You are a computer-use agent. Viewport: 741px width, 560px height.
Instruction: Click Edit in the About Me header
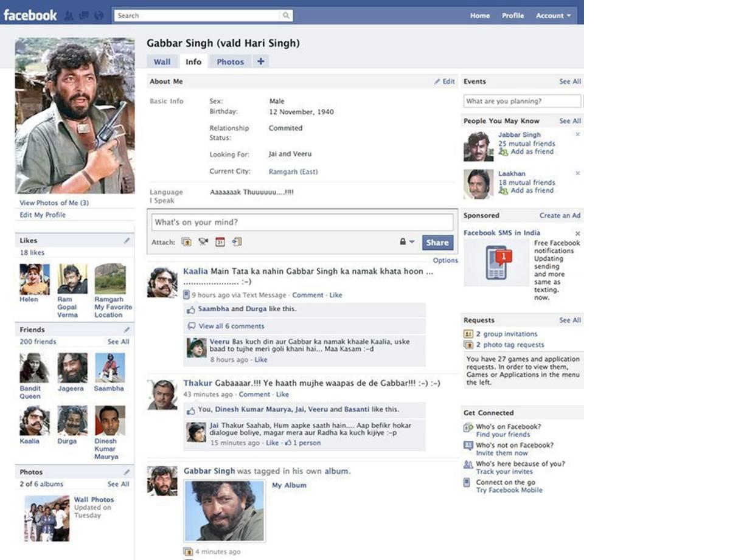point(445,81)
